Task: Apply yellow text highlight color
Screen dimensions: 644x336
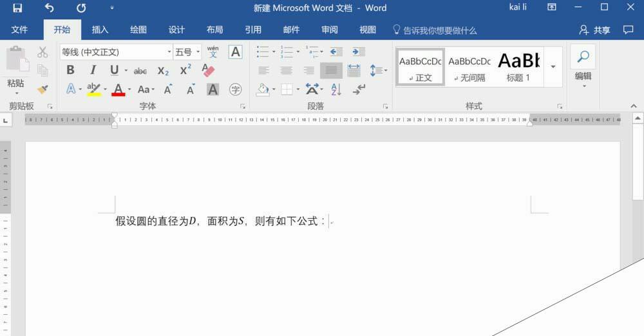Action: (93, 89)
